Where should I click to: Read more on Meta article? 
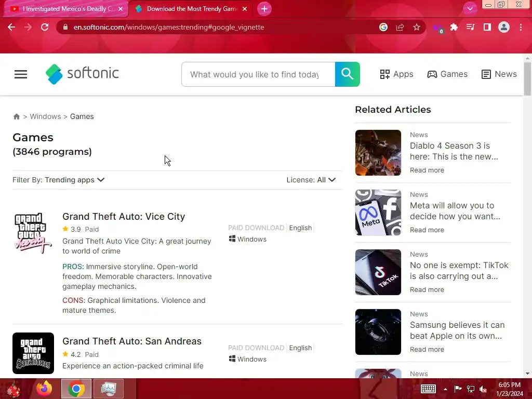pyautogui.click(x=427, y=230)
